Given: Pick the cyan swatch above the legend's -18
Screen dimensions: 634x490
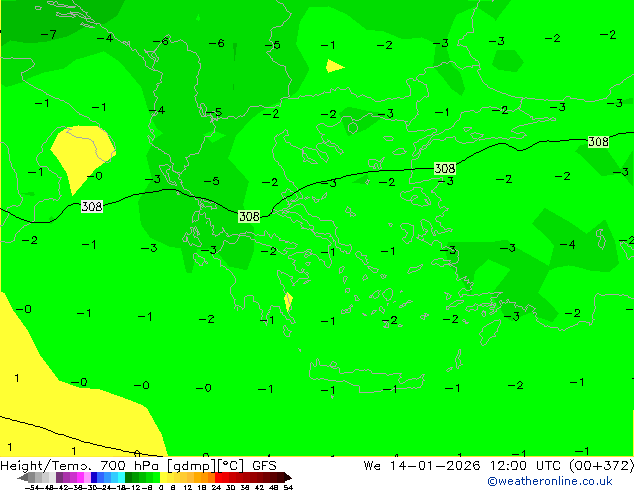Looking at the screenshot, I should [121, 477].
